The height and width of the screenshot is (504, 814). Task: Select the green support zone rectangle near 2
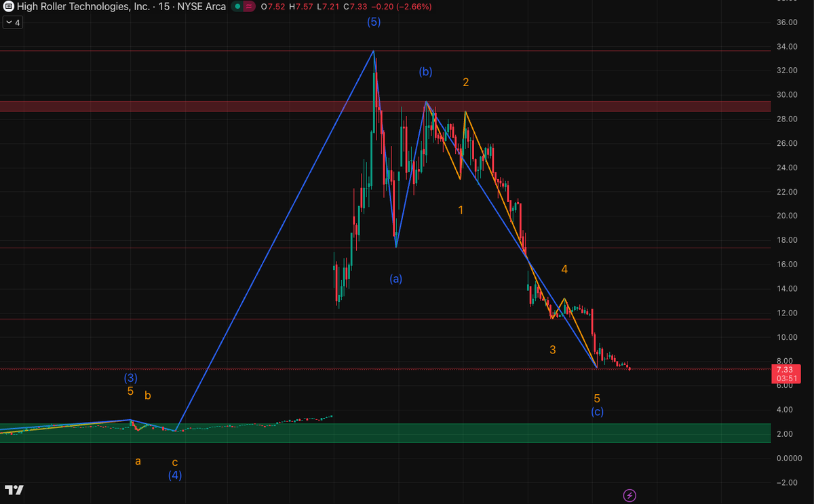[x=385, y=433]
